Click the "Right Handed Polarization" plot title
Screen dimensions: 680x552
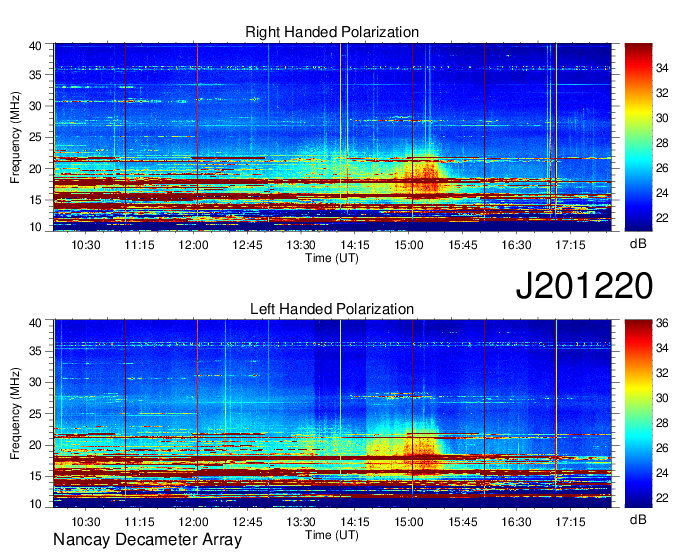pyautogui.click(x=332, y=32)
